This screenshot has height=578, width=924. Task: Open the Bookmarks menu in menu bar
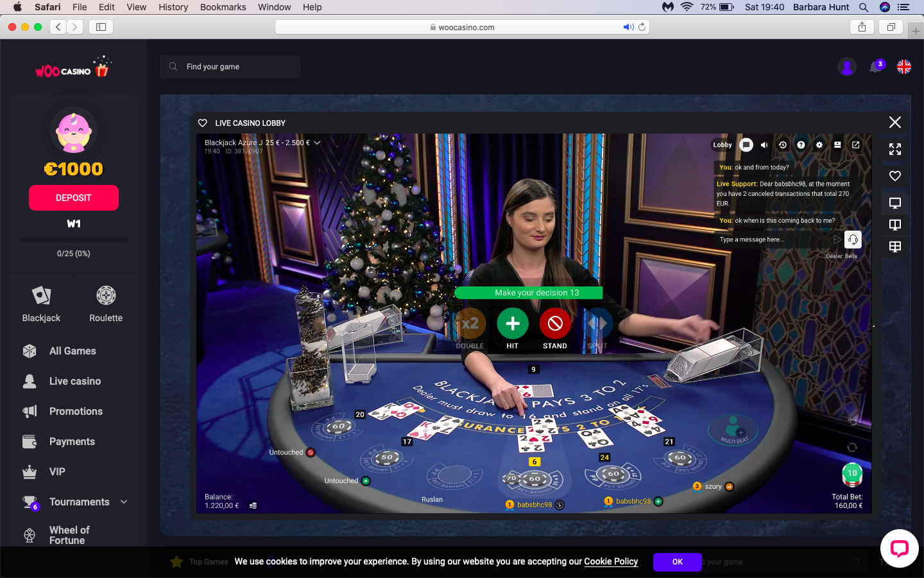coord(223,7)
